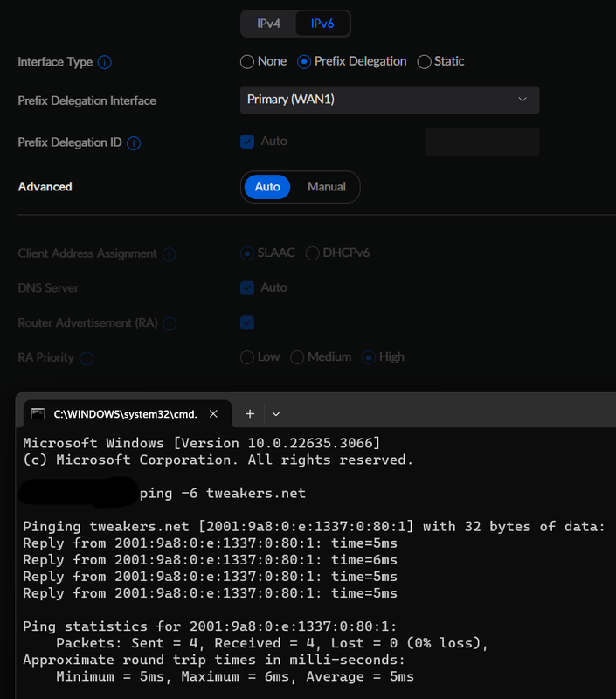616x699 pixels.
Task: Expand the terminal profile dropdown chevron
Action: click(x=276, y=414)
